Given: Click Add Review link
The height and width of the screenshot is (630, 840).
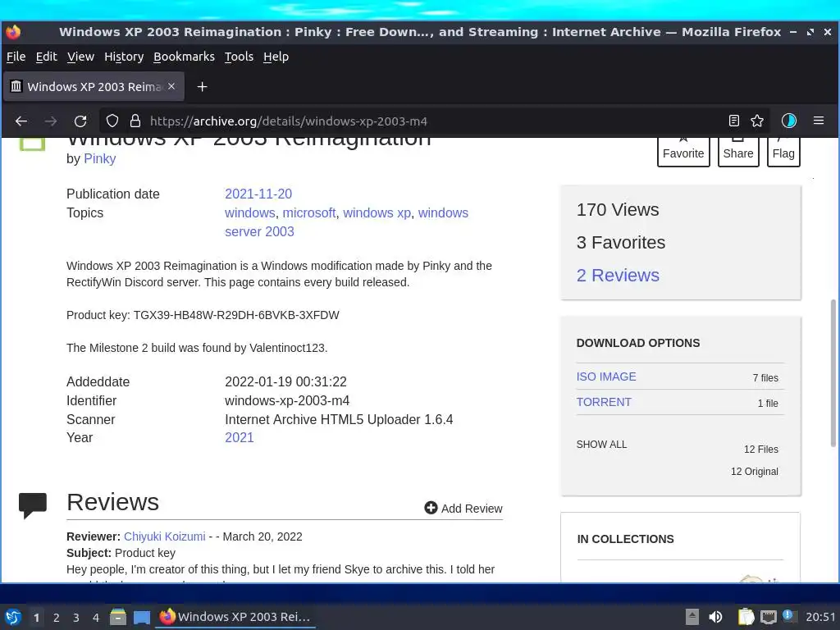Looking at the screenshot, I should (x=463, y=509).
